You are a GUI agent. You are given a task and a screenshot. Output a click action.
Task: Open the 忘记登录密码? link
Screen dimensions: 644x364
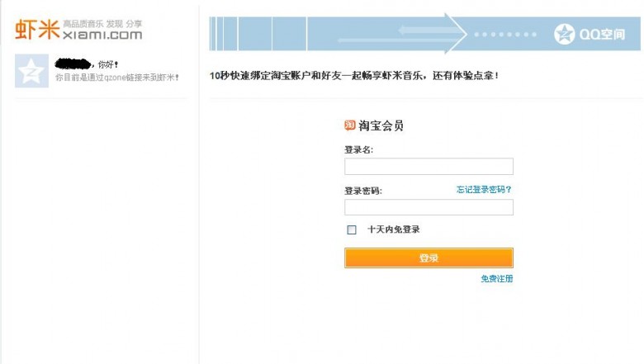484,190
